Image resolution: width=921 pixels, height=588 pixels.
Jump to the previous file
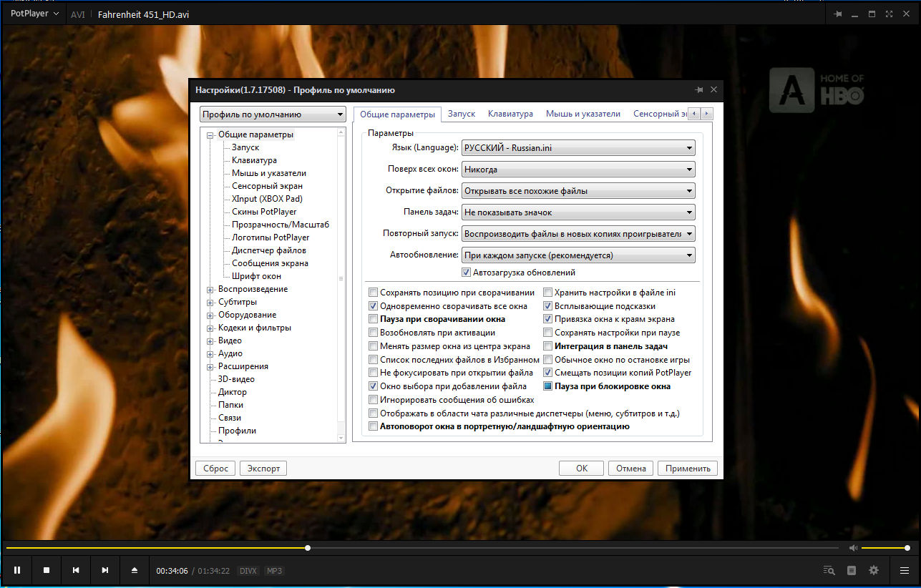pyautogui.click(x=76, y=570)
